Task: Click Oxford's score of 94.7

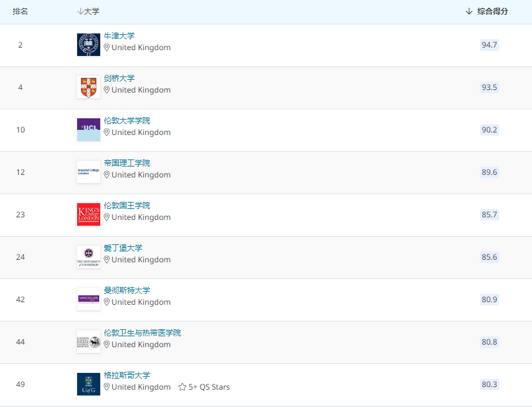Action: click(x=489, y=45)
